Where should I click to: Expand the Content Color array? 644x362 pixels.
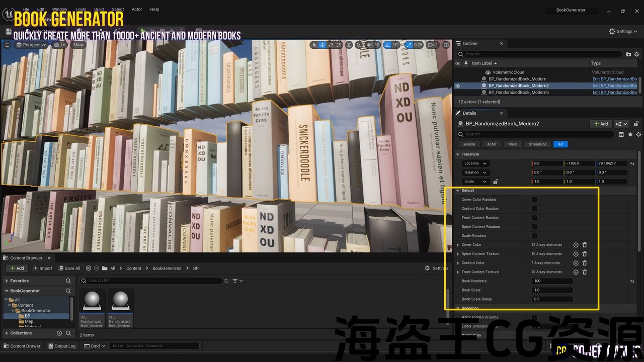458,263
